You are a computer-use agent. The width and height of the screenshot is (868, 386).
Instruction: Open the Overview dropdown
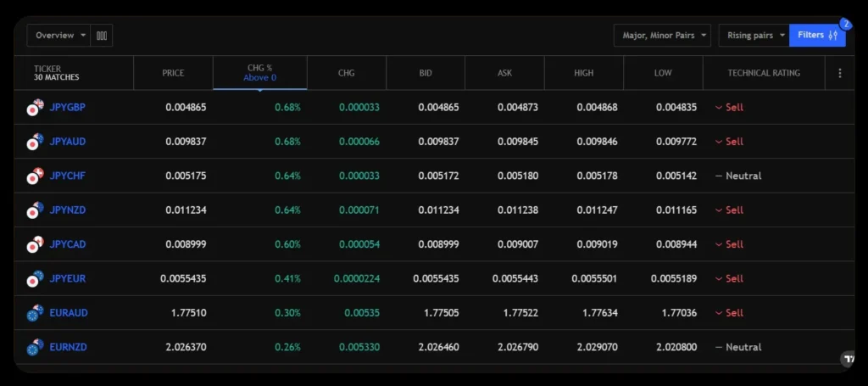point(60,36)
